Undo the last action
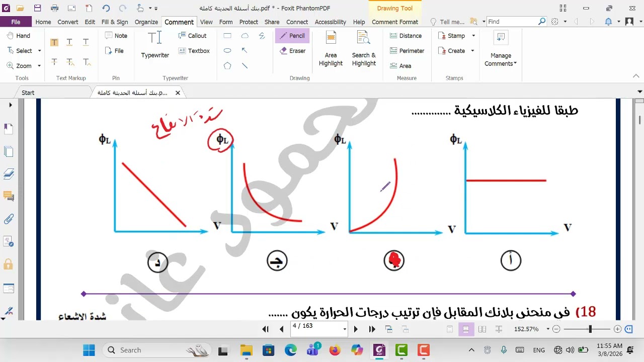The width and height of the screenshot is (644, 362). 106,8
